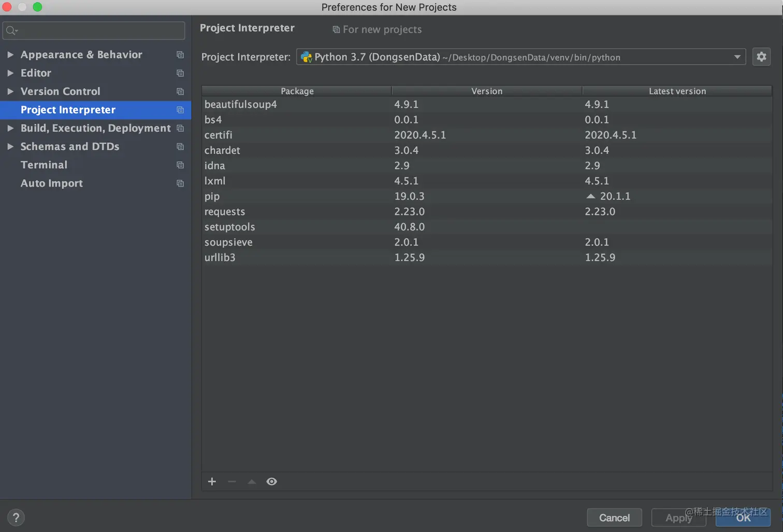Viewport: 783px width, 532px height.
Task: Click the help question mark button
Action: 16,517
